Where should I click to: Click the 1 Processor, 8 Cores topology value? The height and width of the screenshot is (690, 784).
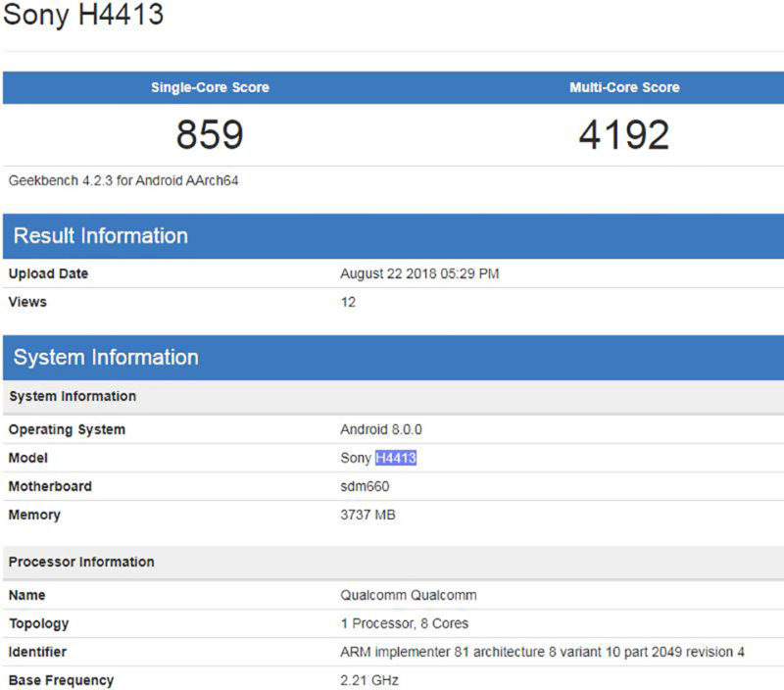tap(404, 623)
